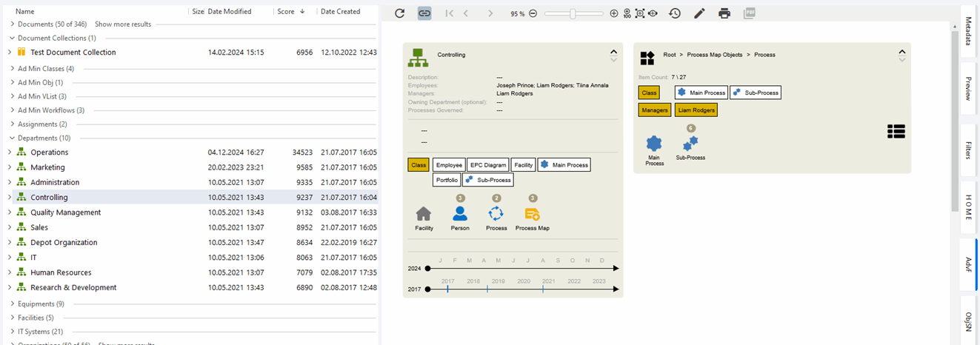The width and height of the screenshot is (980, 345).
Task: Open the history clock icon
Action: tap(675, 13)
